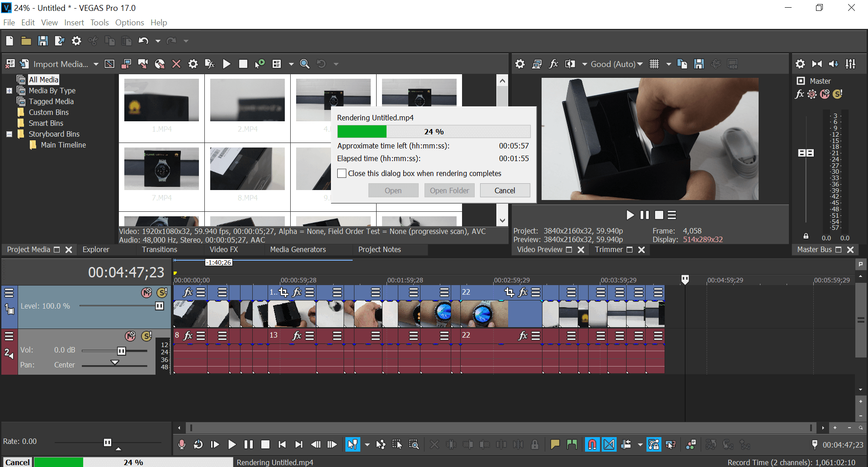Show grid overlays icon in Video Preview
This screenshot has height=467, width=868.
pyautogui.click(x=654, y=64)
